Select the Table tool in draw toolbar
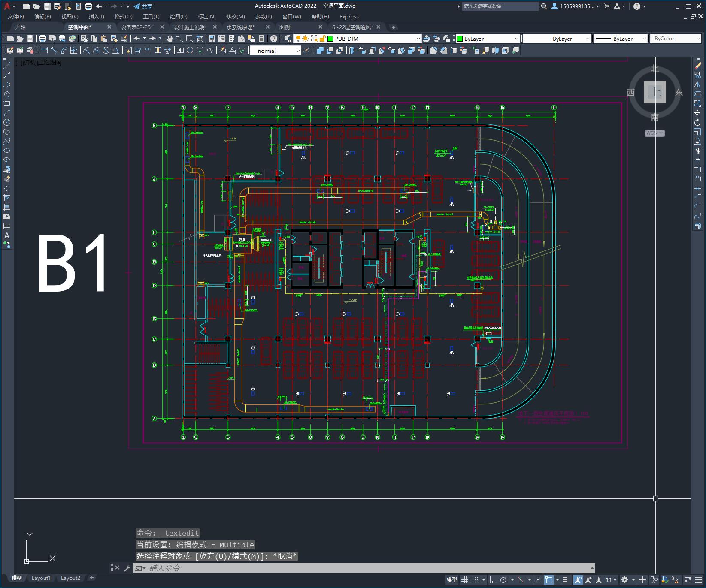This screenshot has height=588, width=706. pos(7,226)
